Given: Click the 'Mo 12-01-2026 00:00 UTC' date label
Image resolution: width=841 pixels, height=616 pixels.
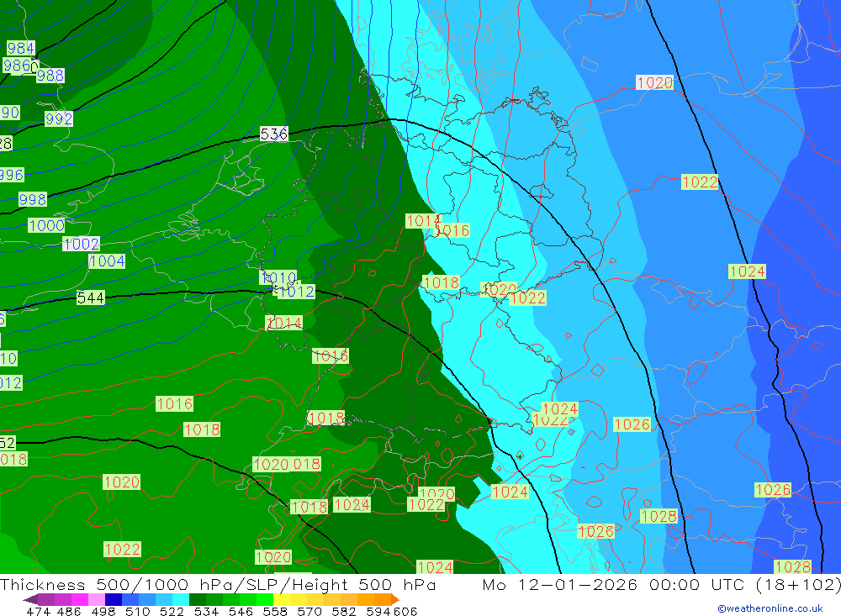Looking at the screenshot, I should pos(616,584).
